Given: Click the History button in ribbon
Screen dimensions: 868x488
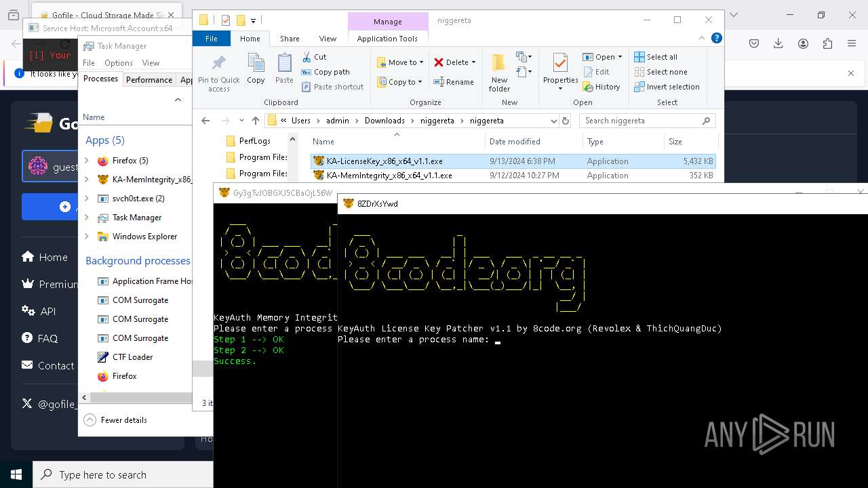Looking at the screenshot, I should (x=601, y=87).
